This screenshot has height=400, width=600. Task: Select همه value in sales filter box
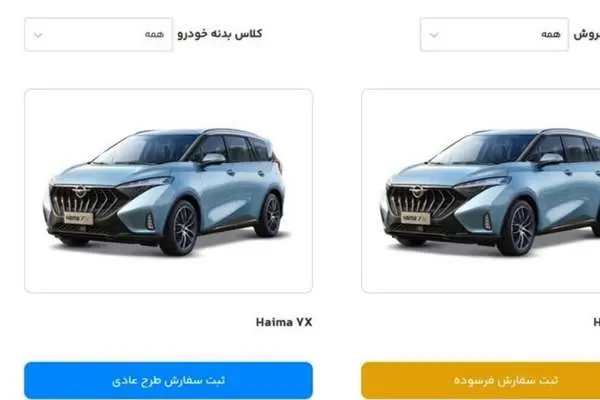pyautogui.click(x=551, y=34)
